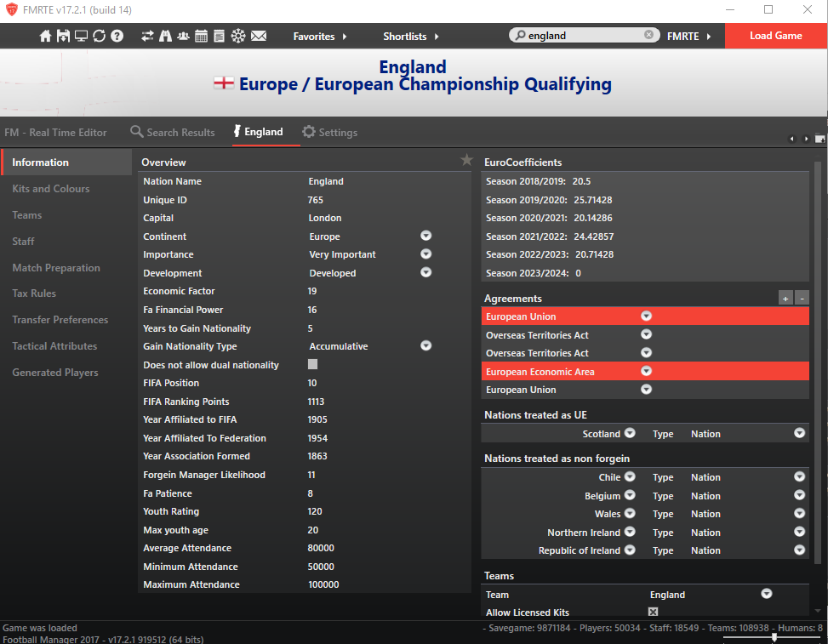Open the Shortlists menu

[411, 36]
